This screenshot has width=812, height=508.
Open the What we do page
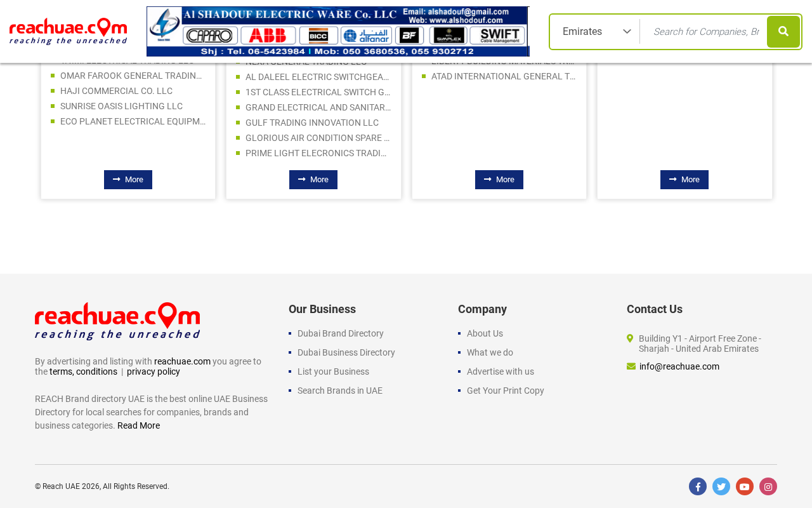490,352
